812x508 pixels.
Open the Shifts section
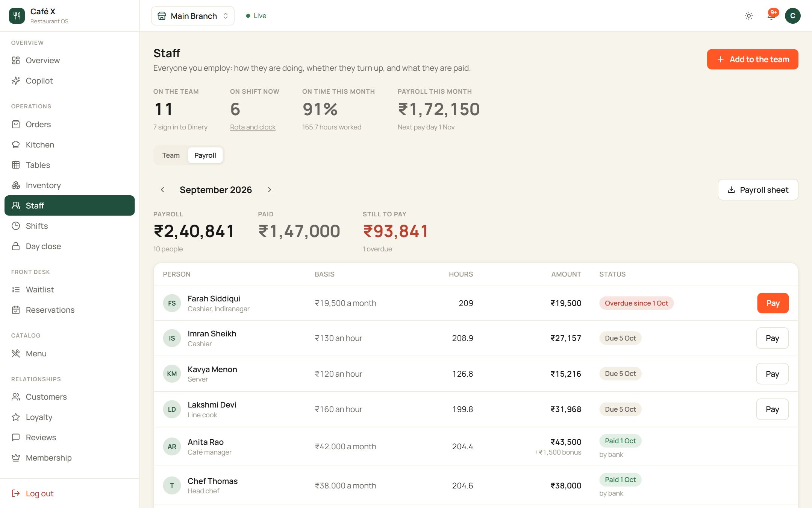(x=70, y=226)
